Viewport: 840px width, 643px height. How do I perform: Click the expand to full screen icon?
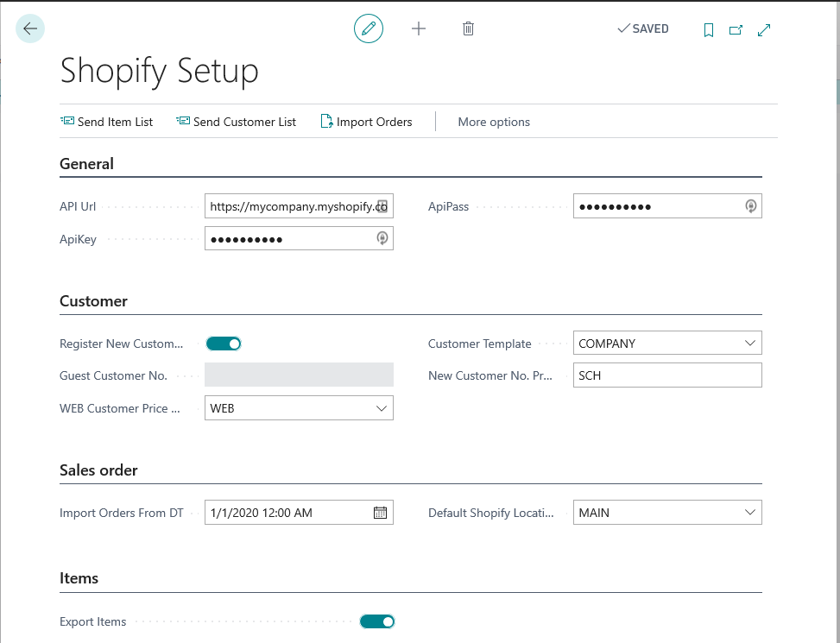pos(764,29)
